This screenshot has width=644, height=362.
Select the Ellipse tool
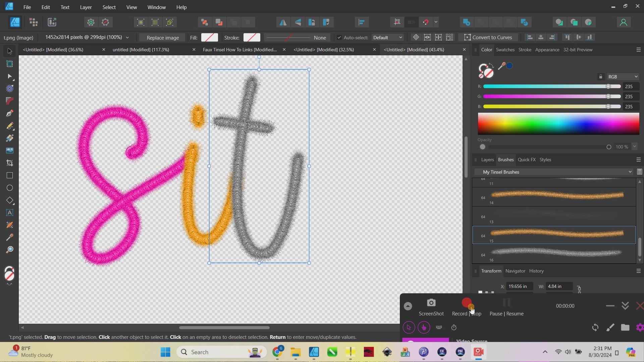[9, 188]
